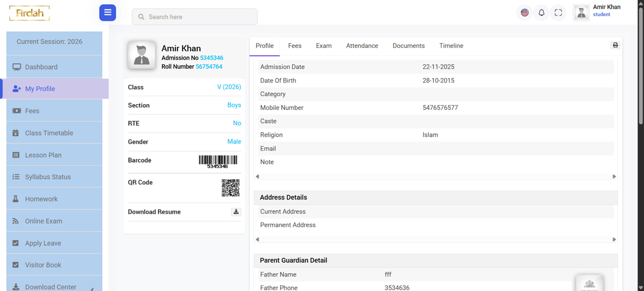The width and height of the screenshot is (644, 291).
Task: Select the Timeline tab
Action: tap(451, 46)
